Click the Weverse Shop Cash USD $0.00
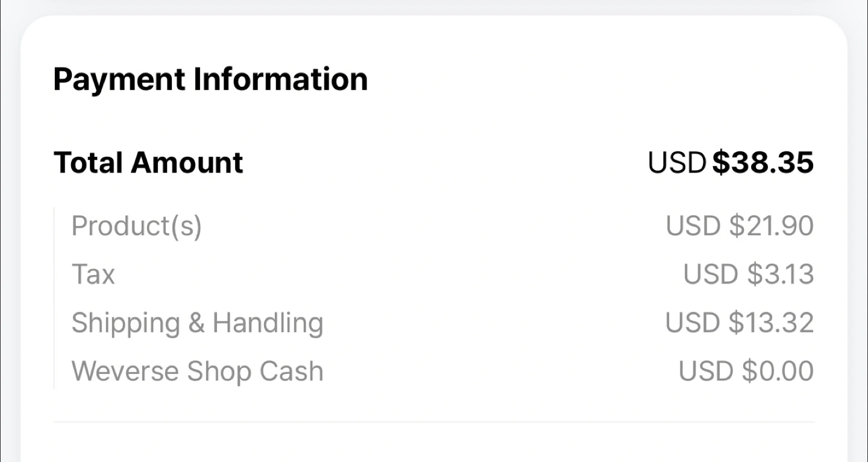Screen dimensions: 868x462 [746, 371]
